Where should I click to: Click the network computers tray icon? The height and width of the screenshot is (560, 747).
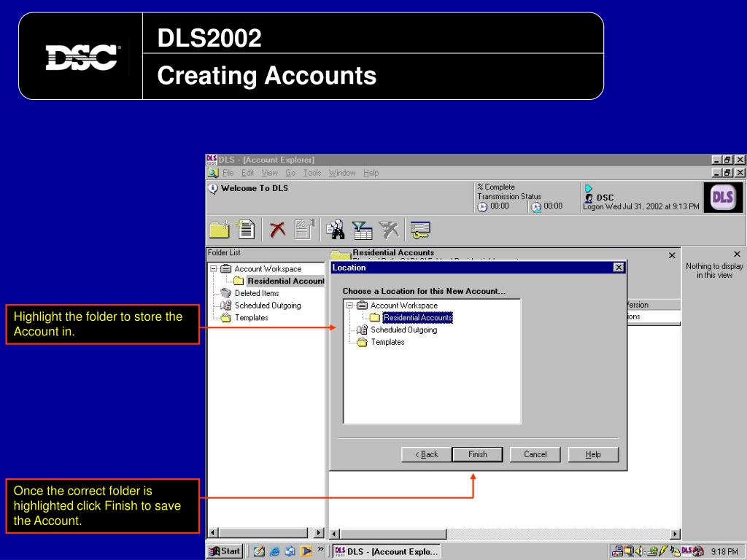pos(618,551)
